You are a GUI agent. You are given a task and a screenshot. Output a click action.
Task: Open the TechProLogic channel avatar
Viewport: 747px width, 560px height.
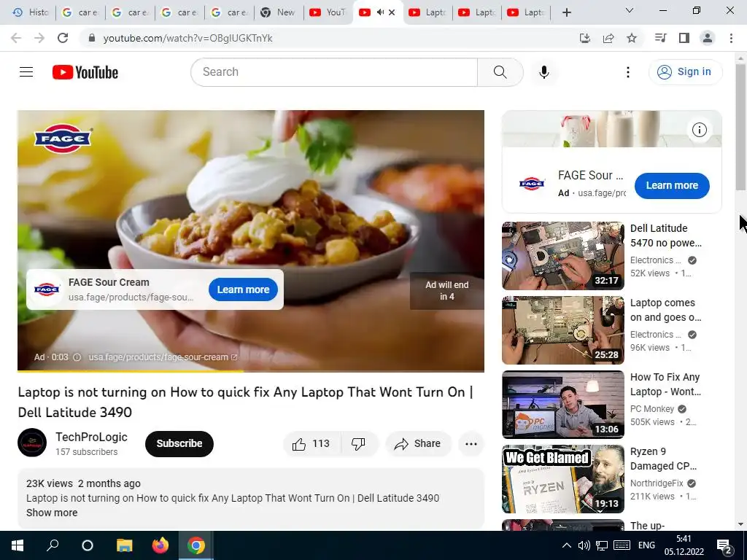tap(32, 443)
